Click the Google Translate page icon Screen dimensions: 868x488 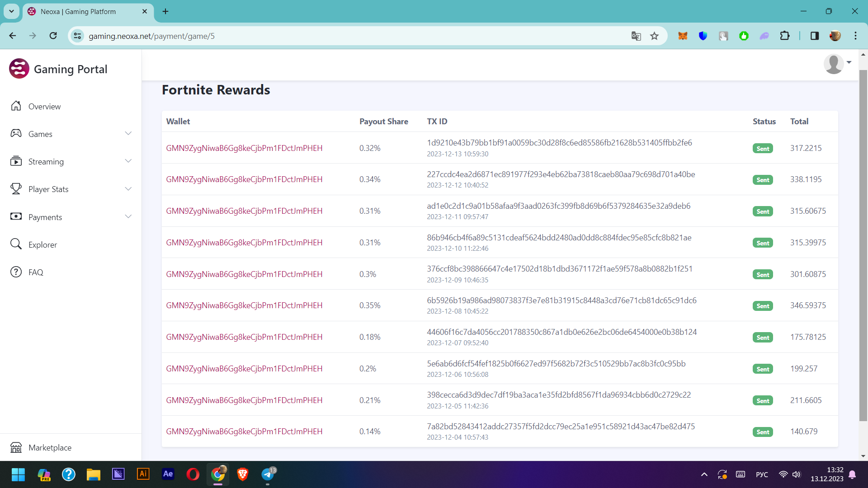click(636, 36)
